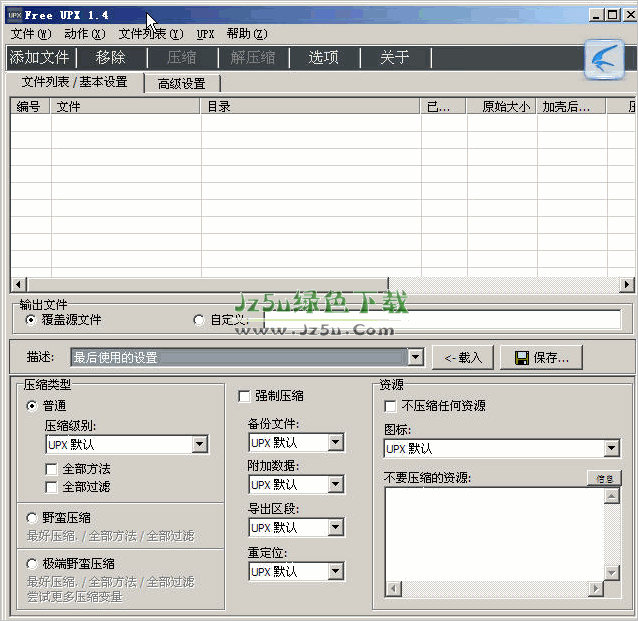Click the blue bird logo icon
This screenshot has height=621, width=638.
pyautogui.click(x=604, y=59)
